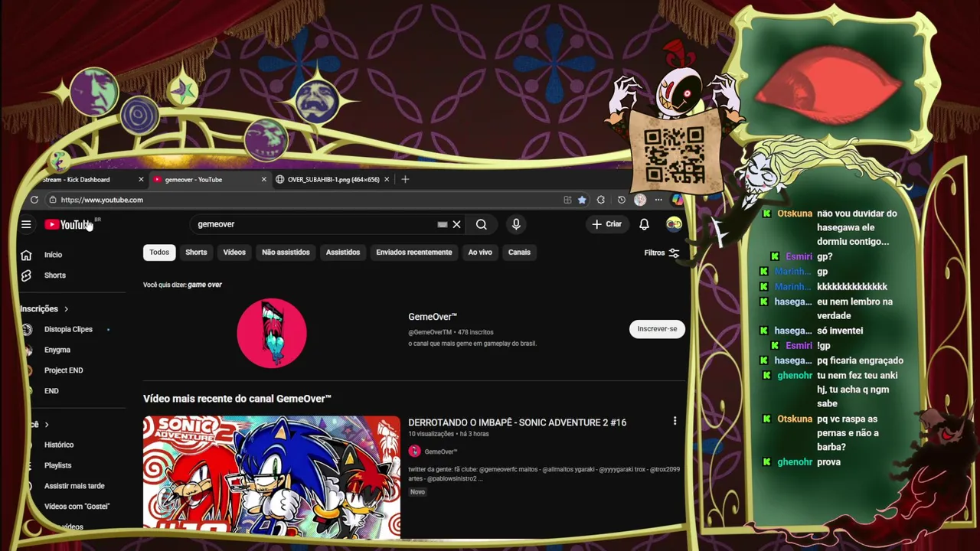980x551 pixels.
Task: Open Enygma subscription
Action: coord(57,350)
